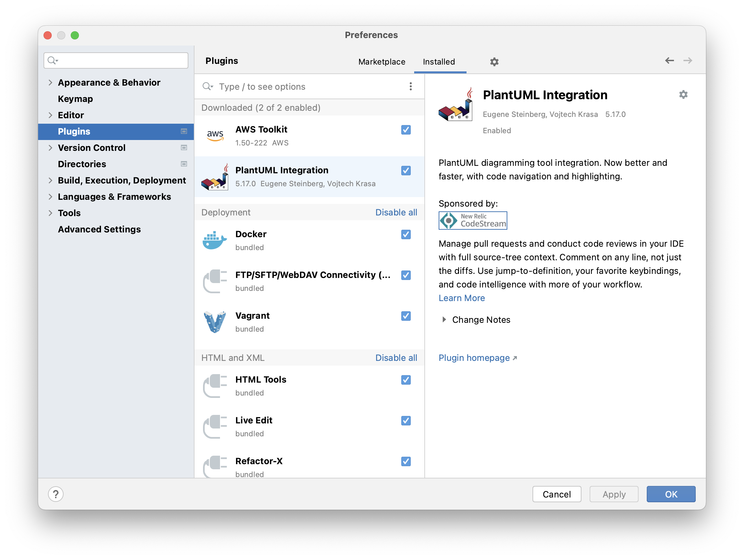Open PlantUML Integration's settings gear
The image size is (744, 560).
click(683, 95)
